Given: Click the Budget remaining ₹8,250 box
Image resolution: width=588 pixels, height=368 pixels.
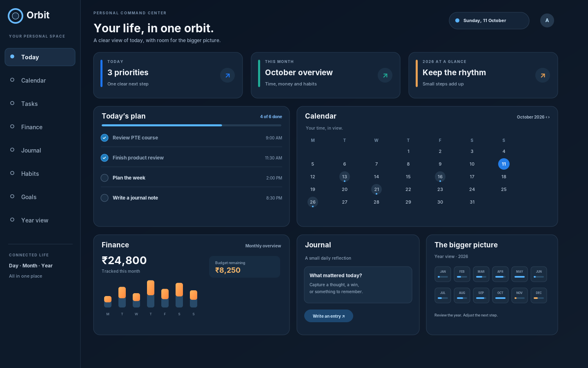Looking at the screenshot, I should click(245, 267).
